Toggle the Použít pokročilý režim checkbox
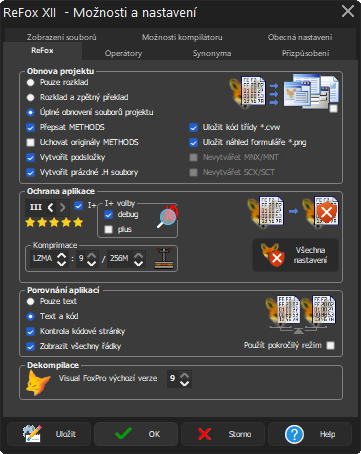361x454 pixels. [x=330, y=346]
